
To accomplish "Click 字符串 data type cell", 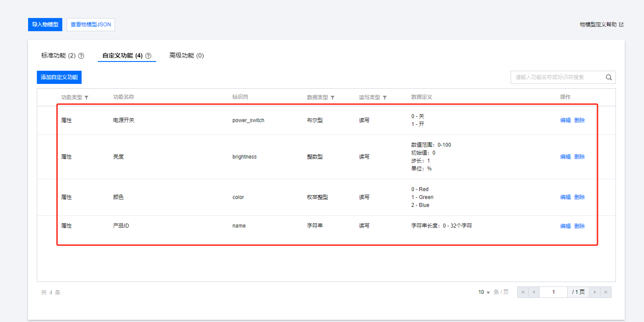I will point(315,226).
